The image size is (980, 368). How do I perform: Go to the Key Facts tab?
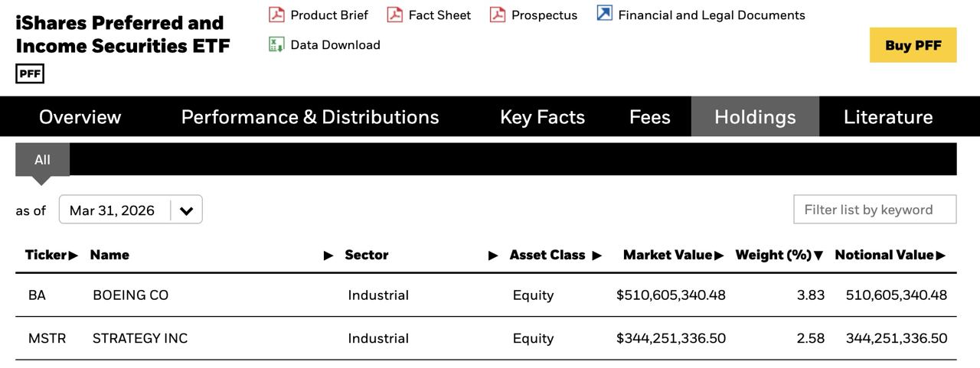click(542, 117)
